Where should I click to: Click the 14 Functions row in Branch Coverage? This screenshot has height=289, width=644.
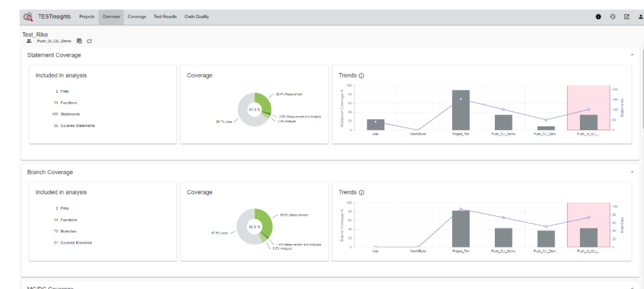pyautogui.click(x=65, y=220)
